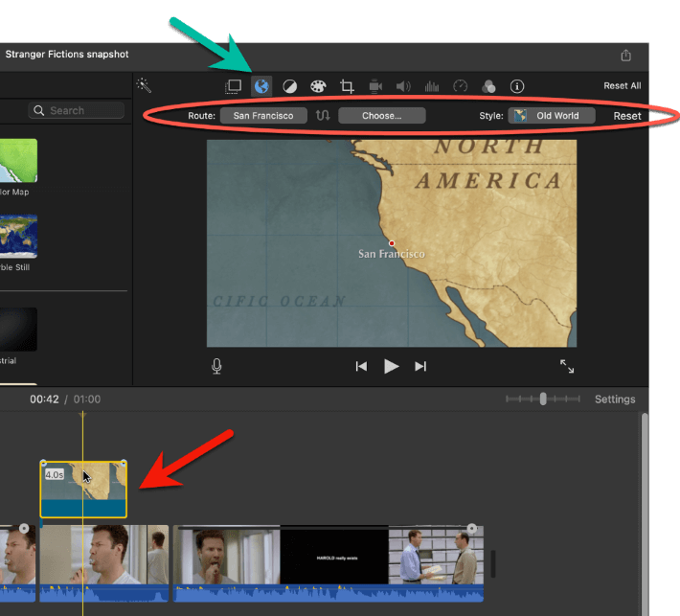Viewport: 680px width, 616px height.
Task: Open the volume speaker icon
Action: pos(403,86)
